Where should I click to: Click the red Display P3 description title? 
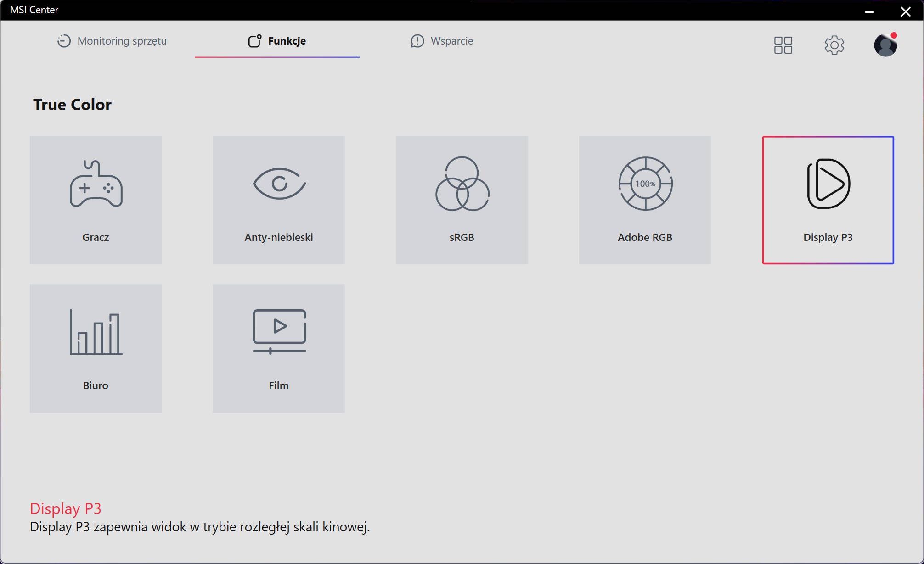66,508
